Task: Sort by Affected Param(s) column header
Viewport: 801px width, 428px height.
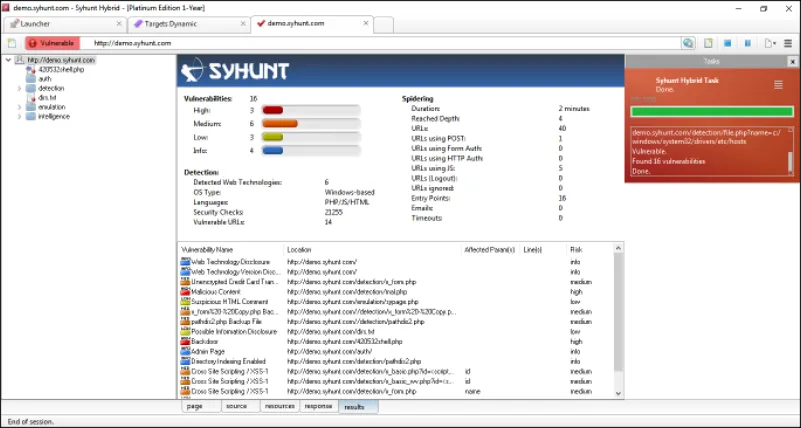Action: coord(490,250)
